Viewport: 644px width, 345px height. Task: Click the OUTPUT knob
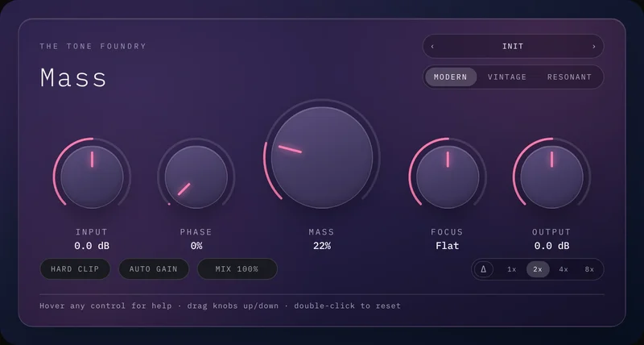point(551,177)
